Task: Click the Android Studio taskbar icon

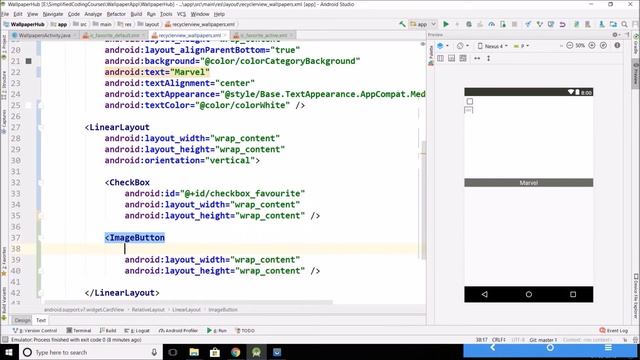Action: [256, 352]
